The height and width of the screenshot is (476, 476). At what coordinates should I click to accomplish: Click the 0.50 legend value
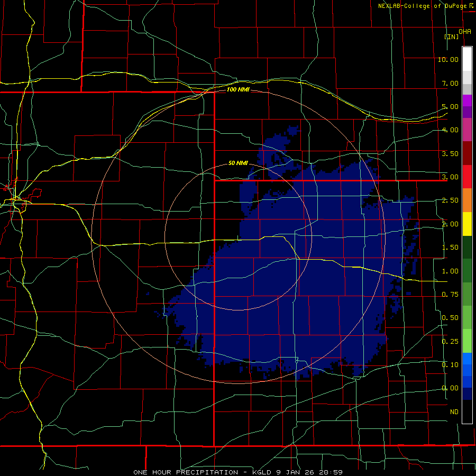click(450, 317)
